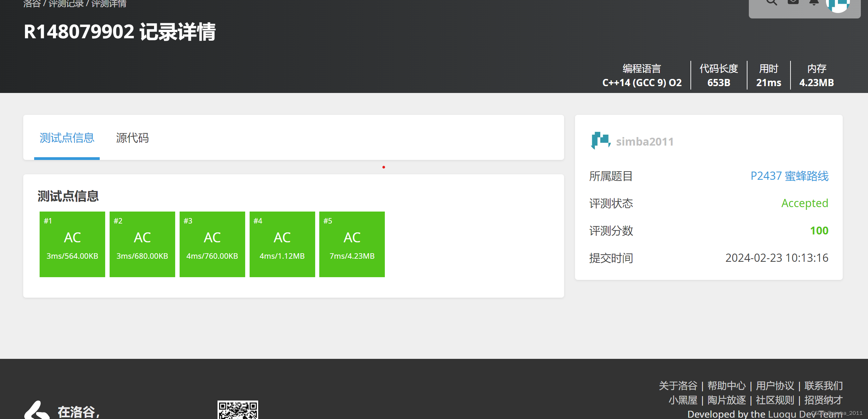Open the 帮助中心 footer link
Screen dimensions: 868x419
tap(726, 386)
